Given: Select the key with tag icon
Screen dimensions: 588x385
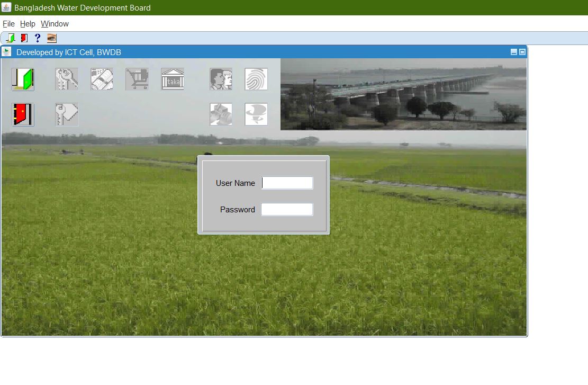Looking at the screenshot, I should (x=67, y=114).
